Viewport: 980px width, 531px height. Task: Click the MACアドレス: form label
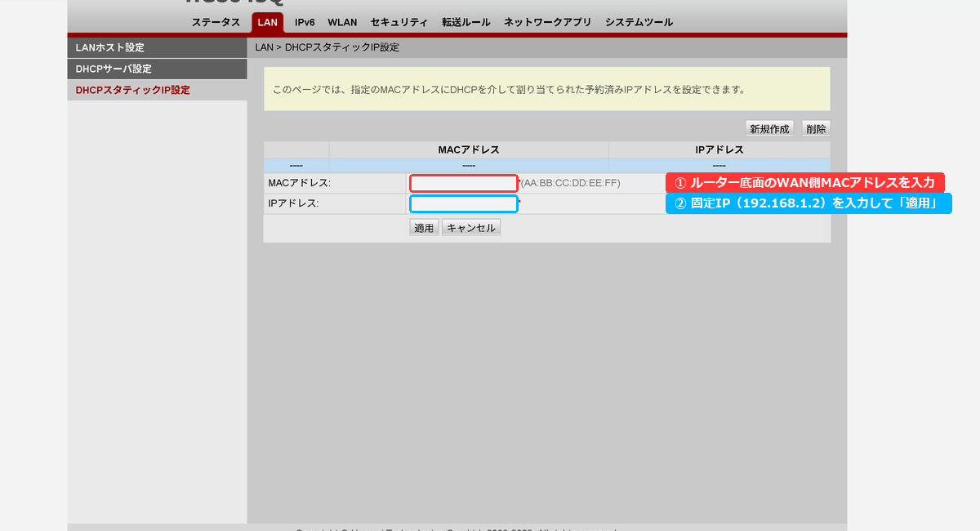(x=300, y=183)
